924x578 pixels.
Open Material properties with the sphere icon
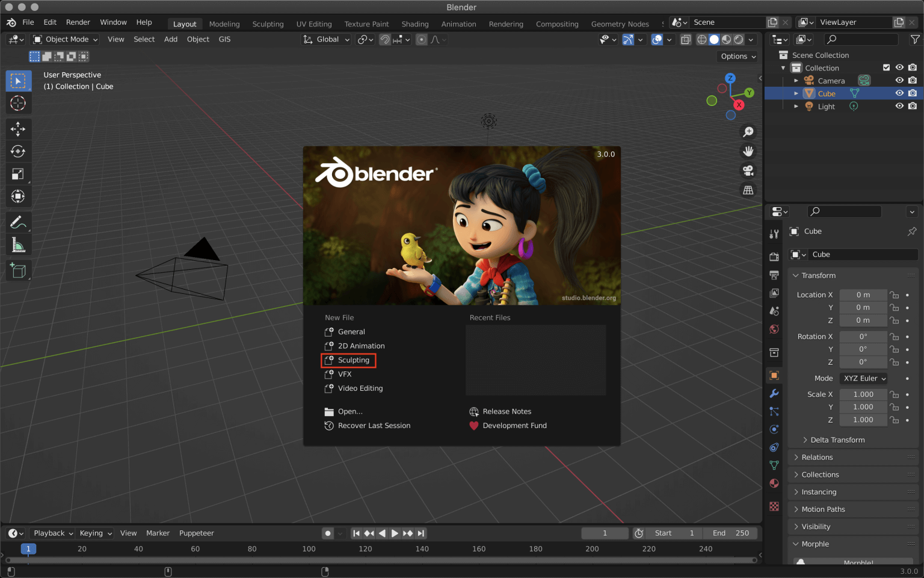click(774, 483)
